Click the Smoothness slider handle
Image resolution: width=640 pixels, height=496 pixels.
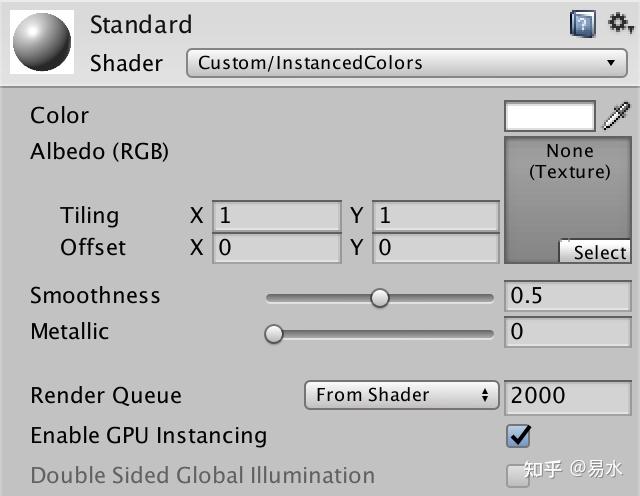point(379,297)
